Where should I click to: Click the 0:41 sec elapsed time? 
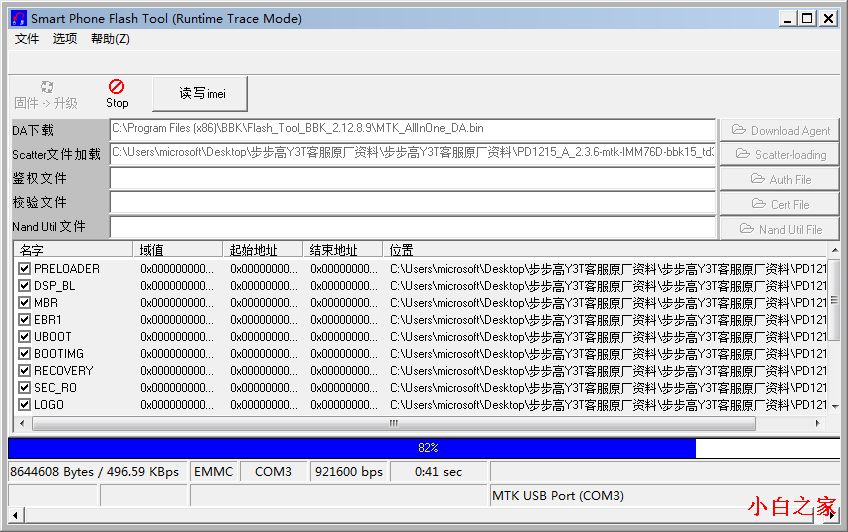[439, 471]
